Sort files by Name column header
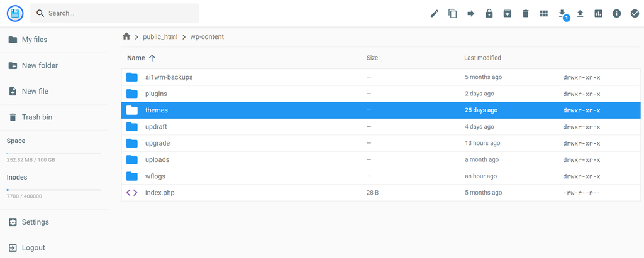Screen dimensions: 644x258 (136, 58)
